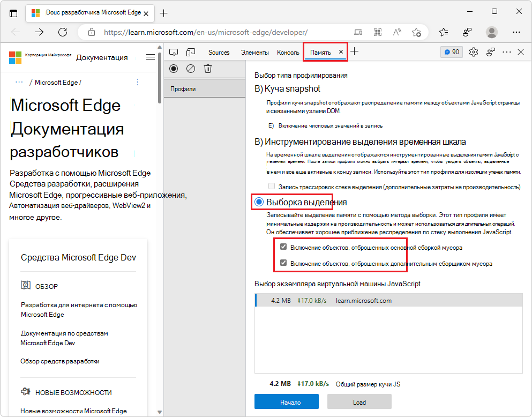Image resolution: width=532 pixels, height=417 pixels.
Task: Start recording with the record icon
Action: click(x=174, y=69)
